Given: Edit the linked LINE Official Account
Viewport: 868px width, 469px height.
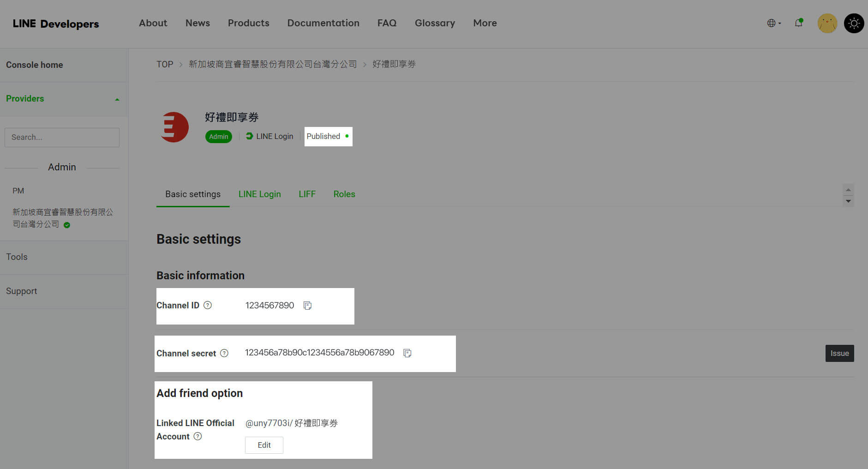Looking at the screenshot, I should (264, 445).
